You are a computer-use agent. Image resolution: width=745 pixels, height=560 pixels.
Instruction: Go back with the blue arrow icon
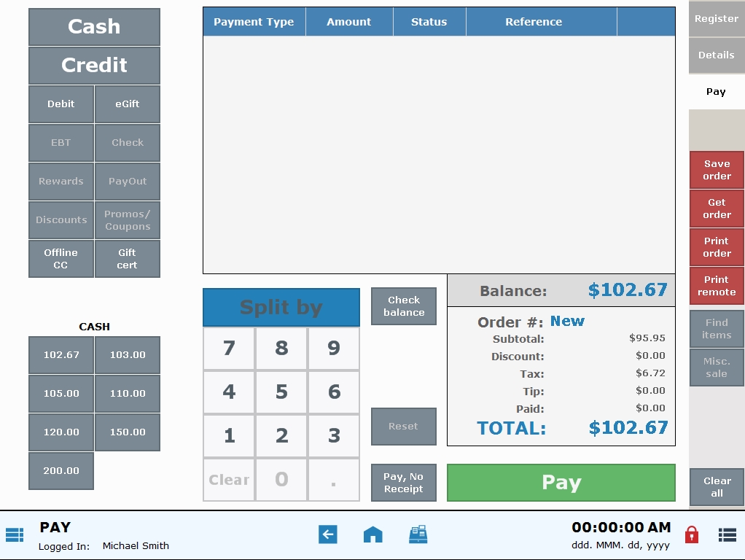[x=328, y=534]
